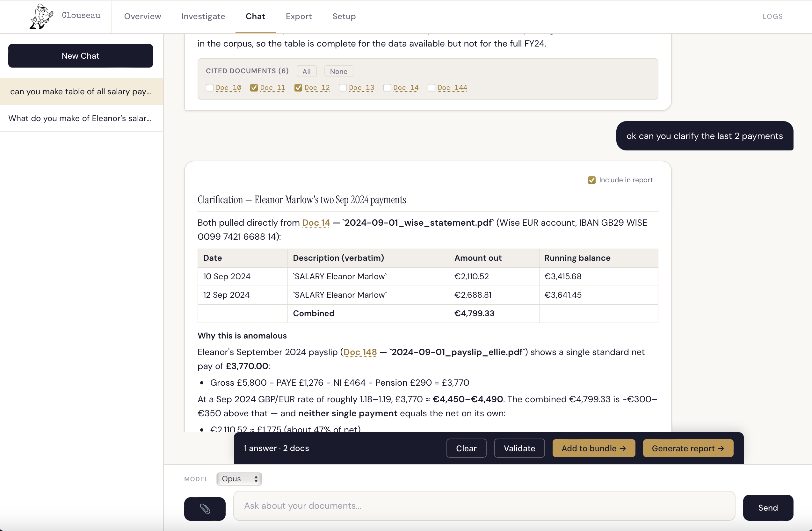Check the Doc 14 checkbox
Screen dimensions: 812x531
coord(387,88)
